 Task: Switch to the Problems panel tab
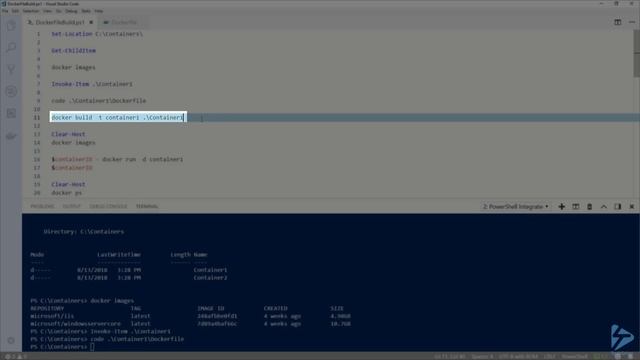(x=42, y=207)
